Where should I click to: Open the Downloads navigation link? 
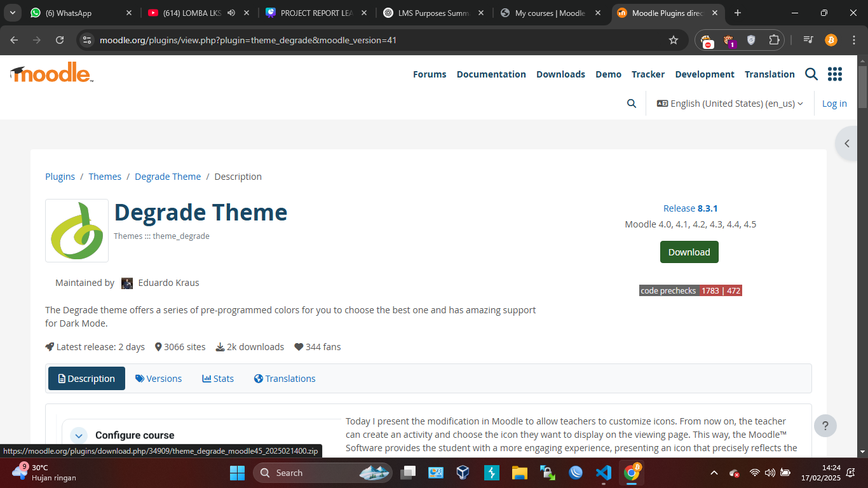click(560, 74)
